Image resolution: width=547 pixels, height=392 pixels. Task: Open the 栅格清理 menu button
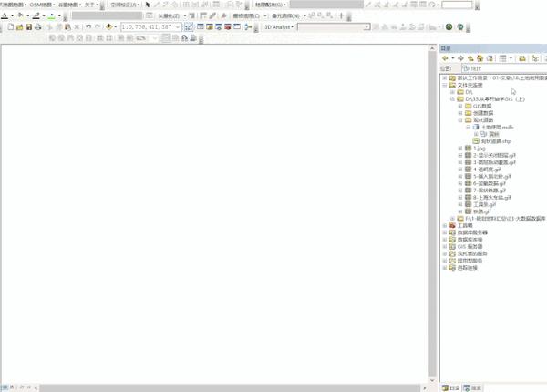(x=250, y=16)
